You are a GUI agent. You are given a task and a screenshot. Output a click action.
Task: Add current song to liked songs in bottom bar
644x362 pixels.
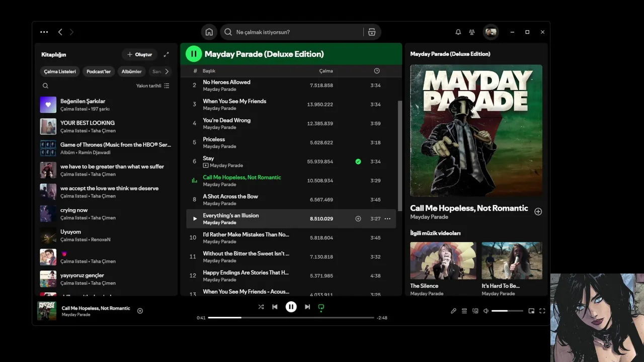(x=140, y=311)
